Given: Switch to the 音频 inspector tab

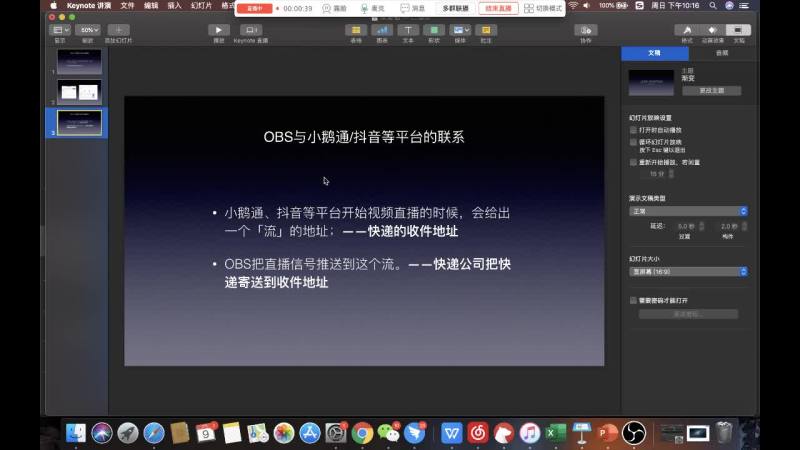Looking at the screenshot, I should click(x=722, y=53).
